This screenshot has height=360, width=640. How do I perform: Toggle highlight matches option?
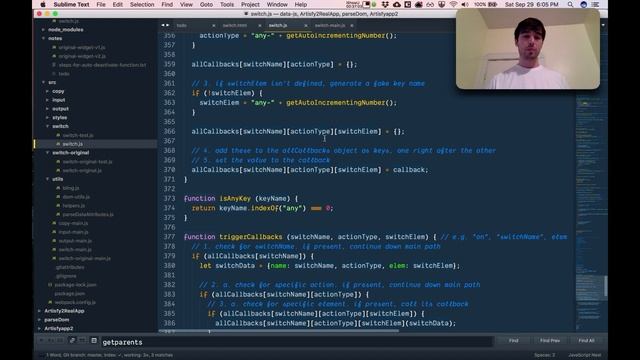pyautogui.click(x=94, y=340)
